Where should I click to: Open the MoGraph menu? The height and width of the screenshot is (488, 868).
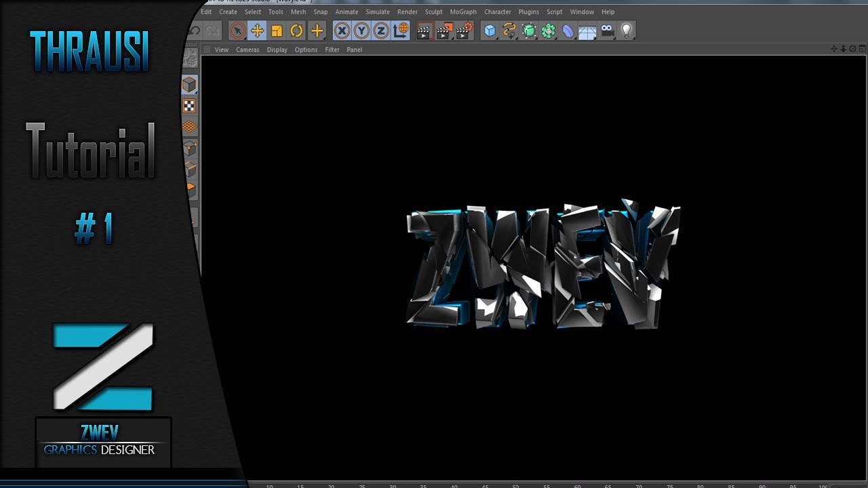pos(463,12)
